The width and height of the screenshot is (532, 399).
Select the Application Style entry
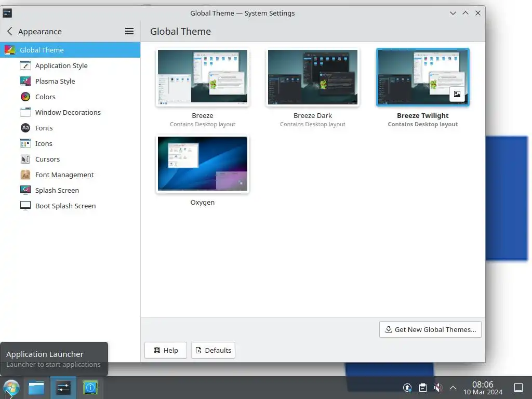point(70,65)
